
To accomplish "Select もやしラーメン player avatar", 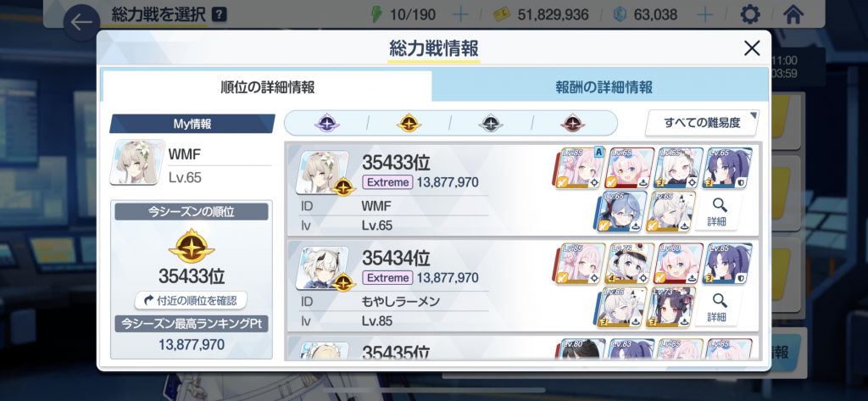I will 322,268.
